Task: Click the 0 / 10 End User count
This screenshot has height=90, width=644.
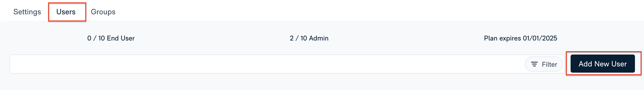Action: tap(111, 38)
